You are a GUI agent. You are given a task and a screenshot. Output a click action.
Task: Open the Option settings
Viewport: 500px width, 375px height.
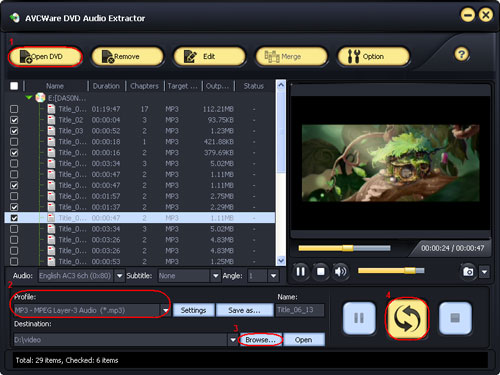373,56
